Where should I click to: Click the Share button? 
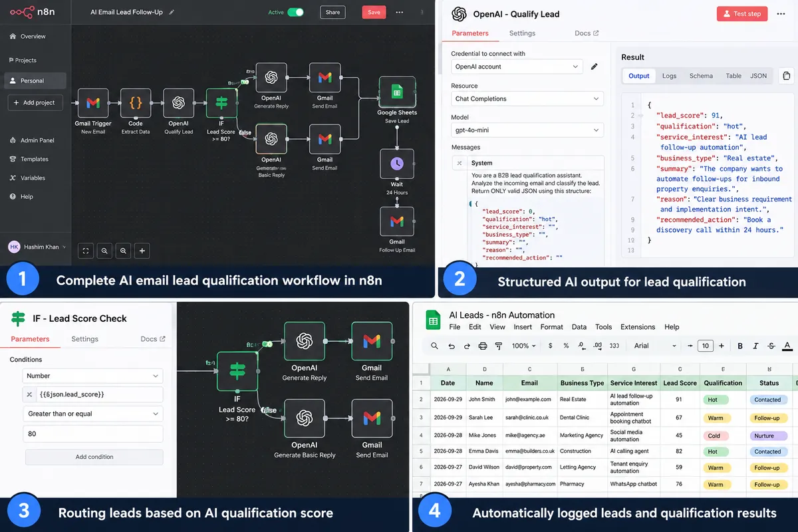(x=332, y=12)
